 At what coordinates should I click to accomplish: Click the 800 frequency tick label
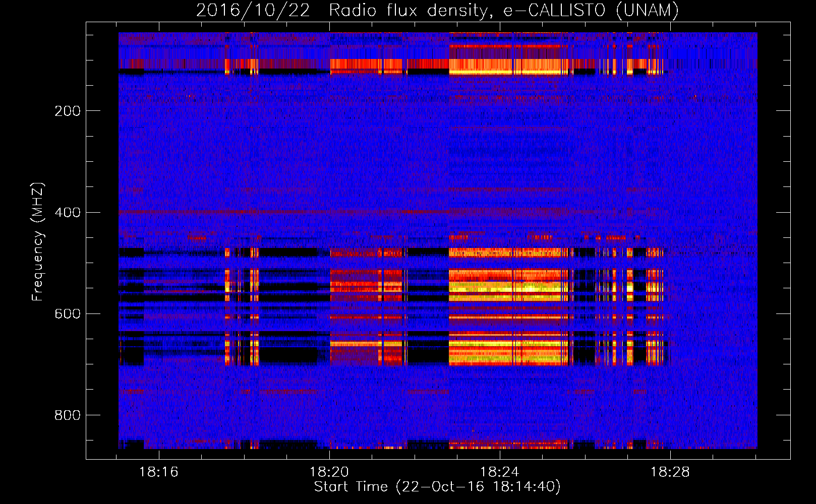(x=68, y=415)
